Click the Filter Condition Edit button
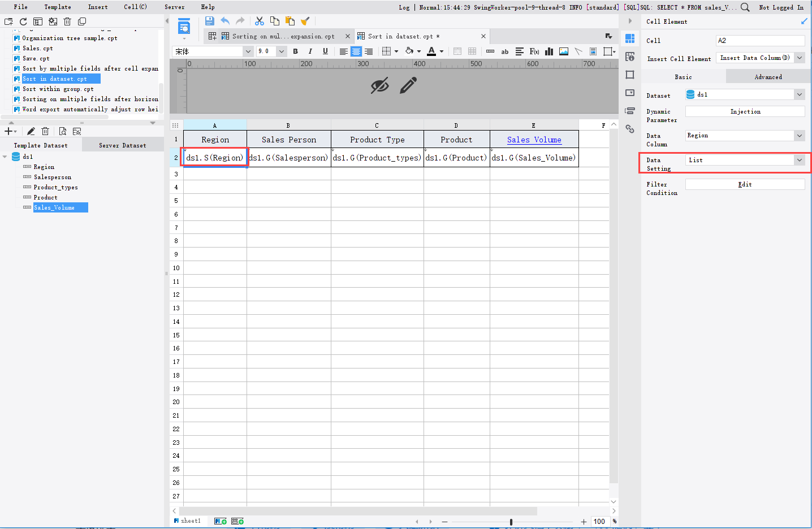The image size is (812, 529). click(x=745, y=184)
